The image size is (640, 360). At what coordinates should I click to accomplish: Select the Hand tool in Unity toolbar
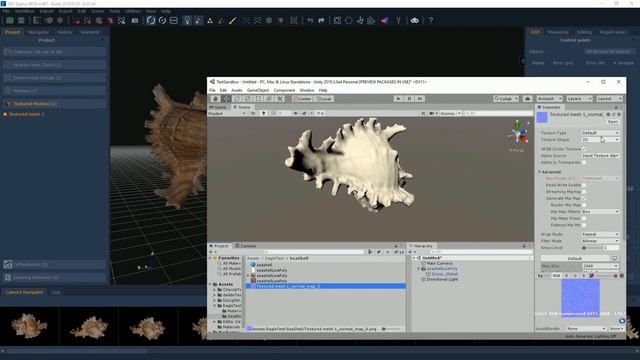216,99
